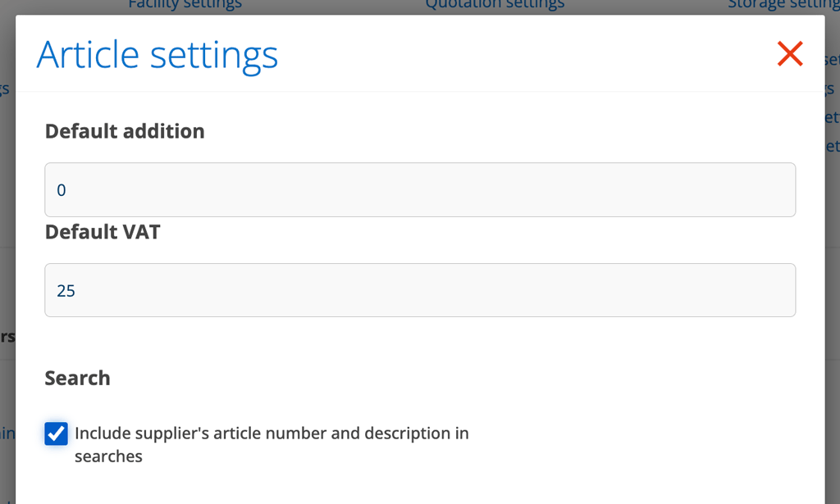Viewport: 840px width, 504px height.
Task: Toggle the include supplier's article number checkbox
Action: [56, 434]
